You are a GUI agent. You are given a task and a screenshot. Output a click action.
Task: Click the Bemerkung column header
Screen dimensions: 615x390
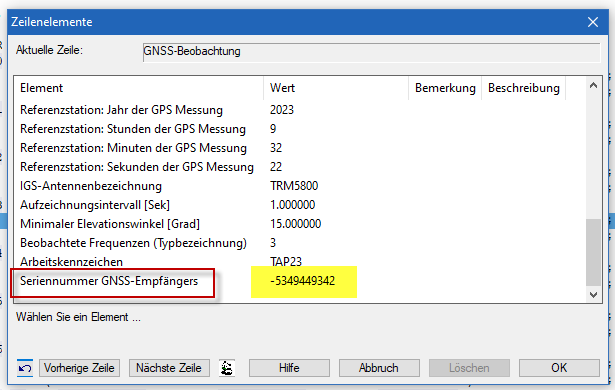[445, 88]
